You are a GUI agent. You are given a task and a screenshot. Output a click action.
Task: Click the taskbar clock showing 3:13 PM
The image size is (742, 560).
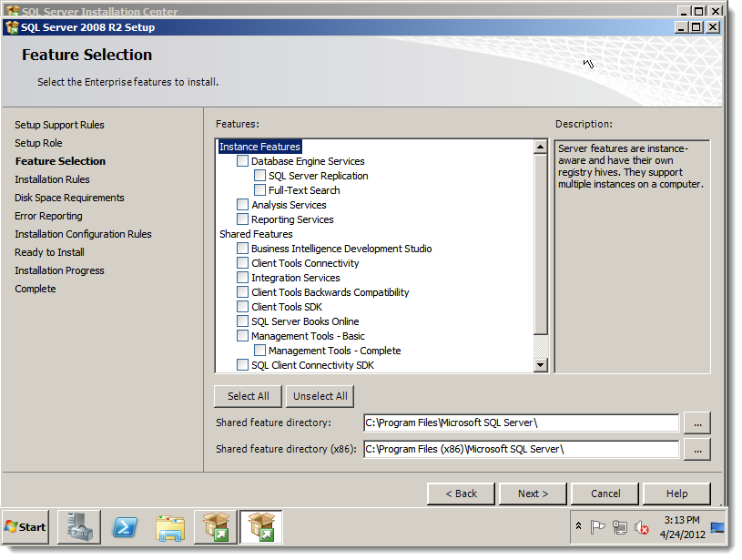tap(682, 527)
